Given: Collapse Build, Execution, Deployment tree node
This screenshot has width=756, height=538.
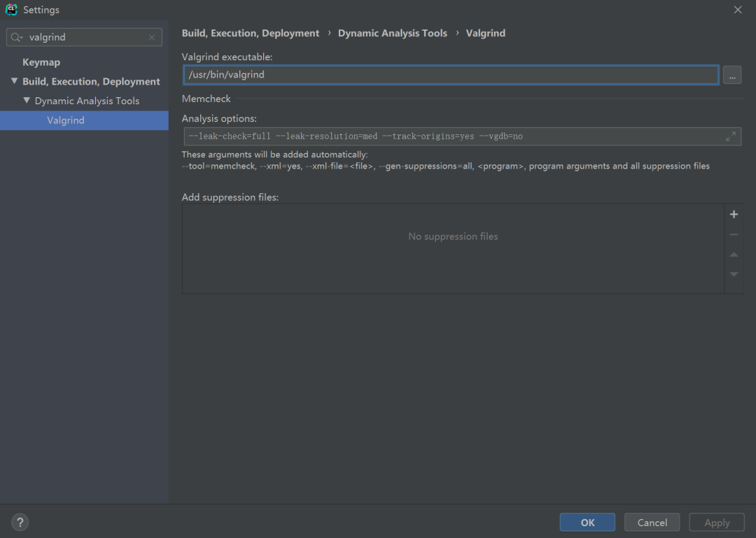Looking at the screenshot, I should (x=15, y=81).
